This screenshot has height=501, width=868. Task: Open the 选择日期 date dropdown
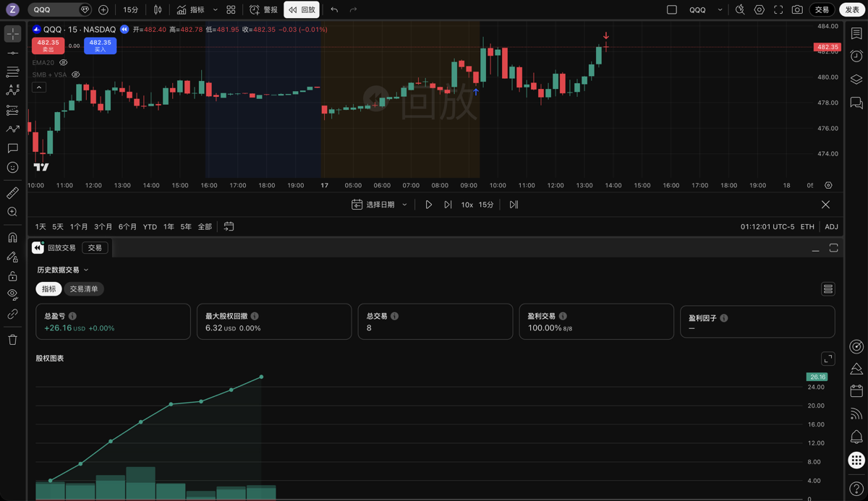(x=380, y=205)
